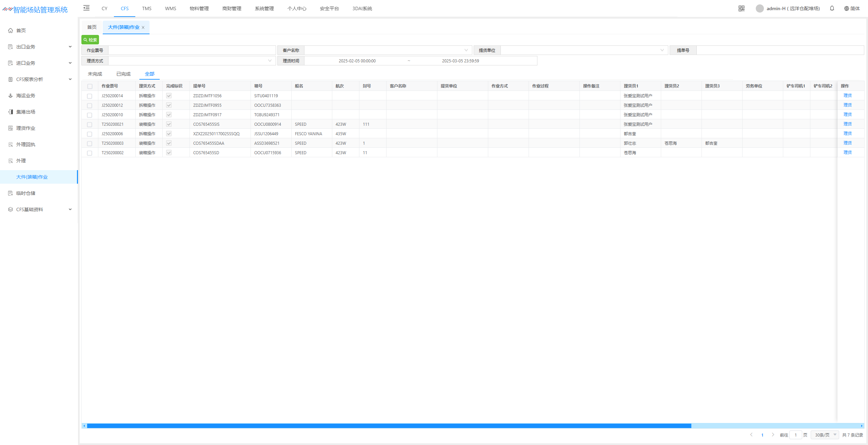Open 海运业务 via its anchor icon

tap(11, 96)
